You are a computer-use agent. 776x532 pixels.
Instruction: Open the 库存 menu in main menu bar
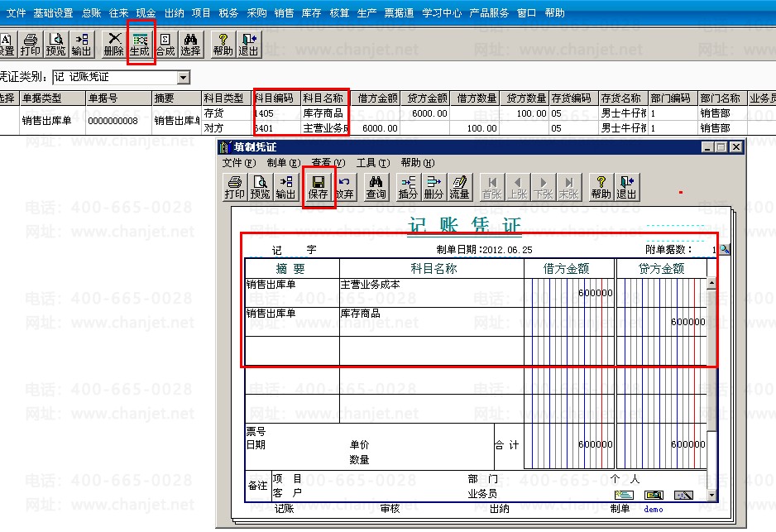[312, 13]
